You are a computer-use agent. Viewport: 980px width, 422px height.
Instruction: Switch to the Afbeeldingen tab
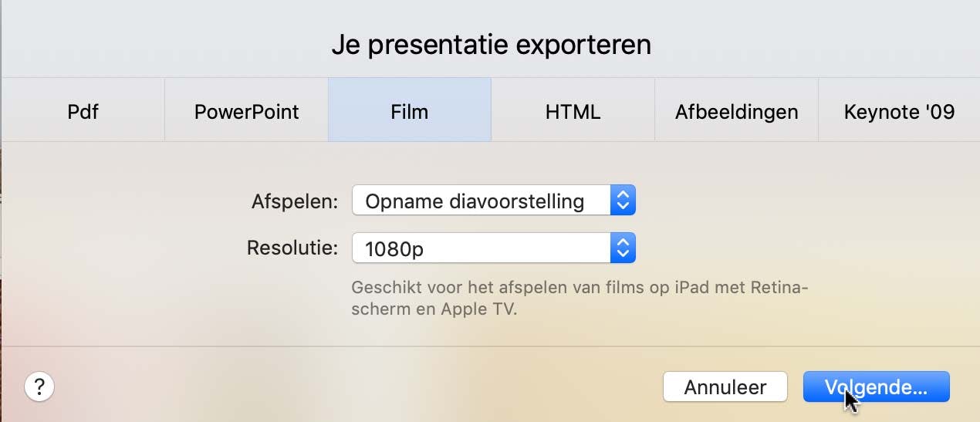tap(736, 112)
